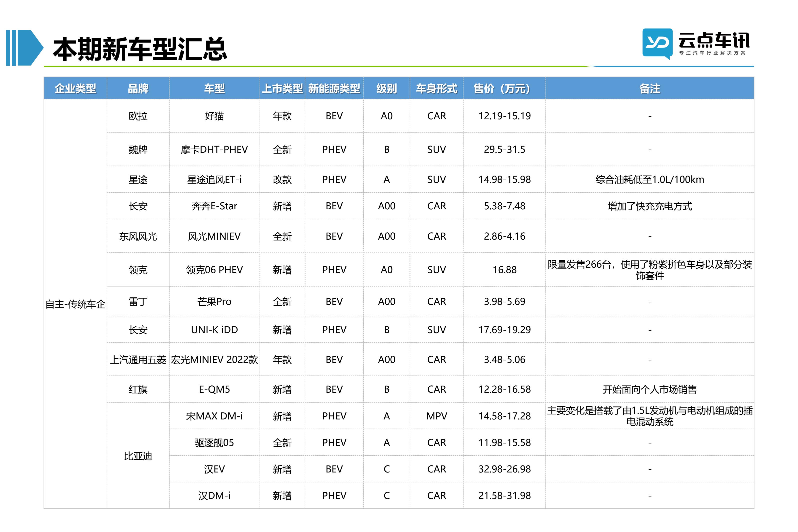Image resolution: width=798 pixels, height=532 pixels.
Task: Click the note 增加了快充充电方式
Action: [649, 206]
